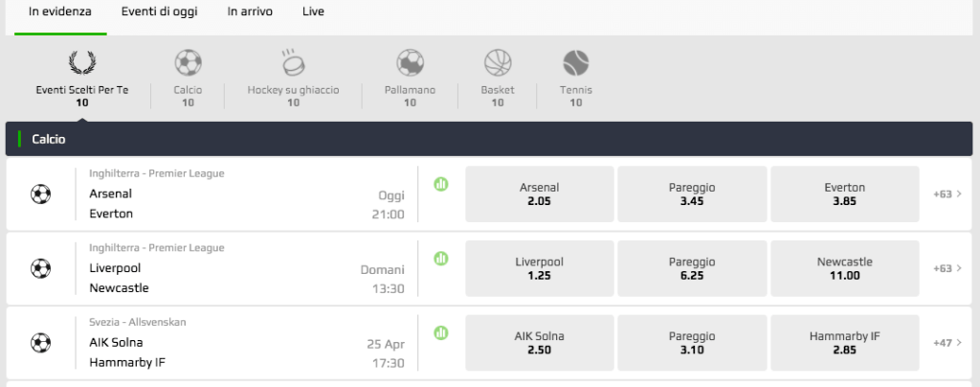Expand +63 markets for Arsenal vs Everton
This screenshot has height=387, width=980.
click(947, 194)
